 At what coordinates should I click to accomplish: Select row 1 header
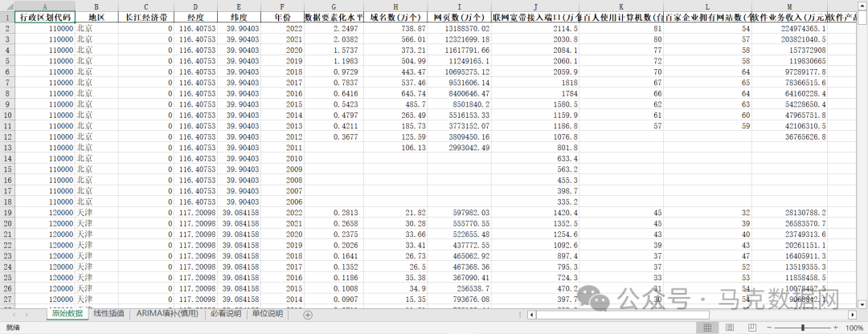pos(6,18)
